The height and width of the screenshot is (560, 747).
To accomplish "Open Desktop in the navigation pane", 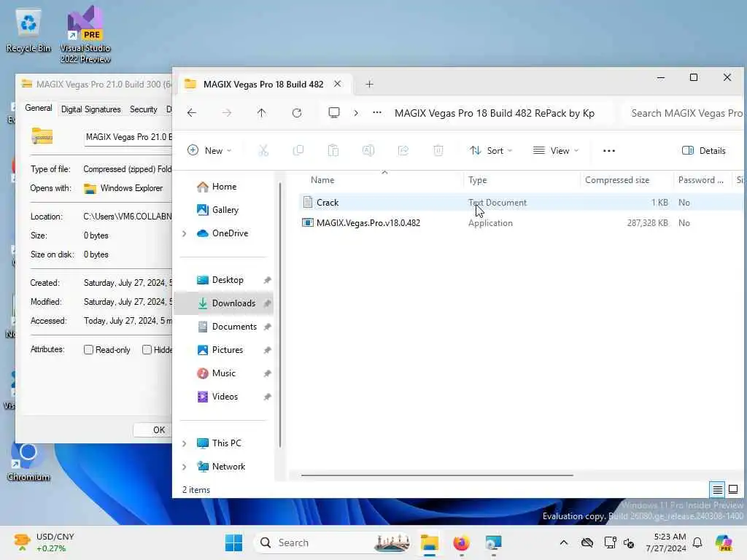I will (x=228, y=280).
